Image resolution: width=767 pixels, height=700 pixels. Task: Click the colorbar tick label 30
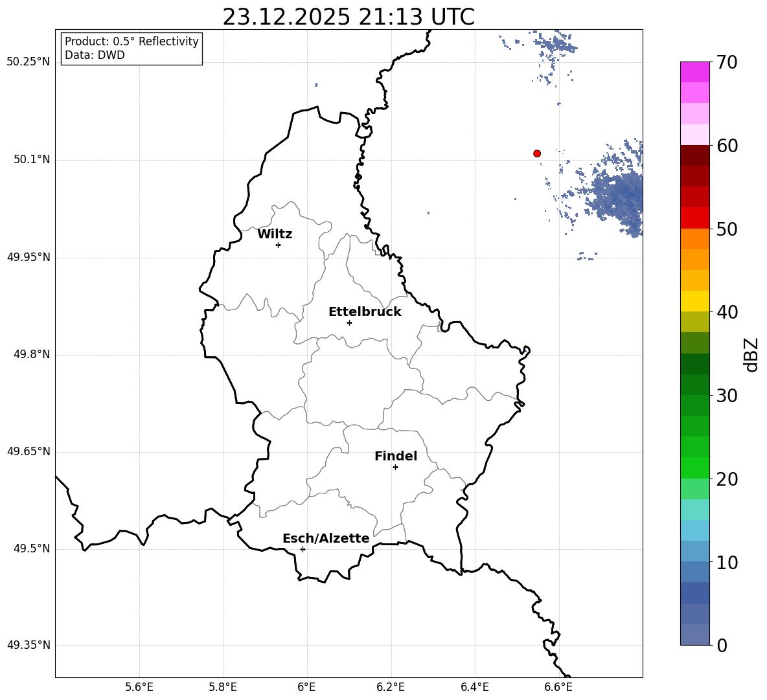727,396
